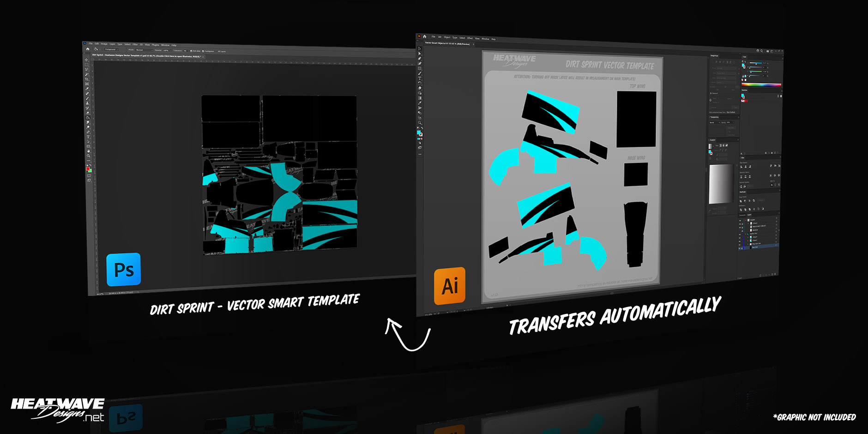This screenshot has height=434, width=868.
Task: Select the Clone Stamp tool in Photoshop
Action: (x=87, y=103)
